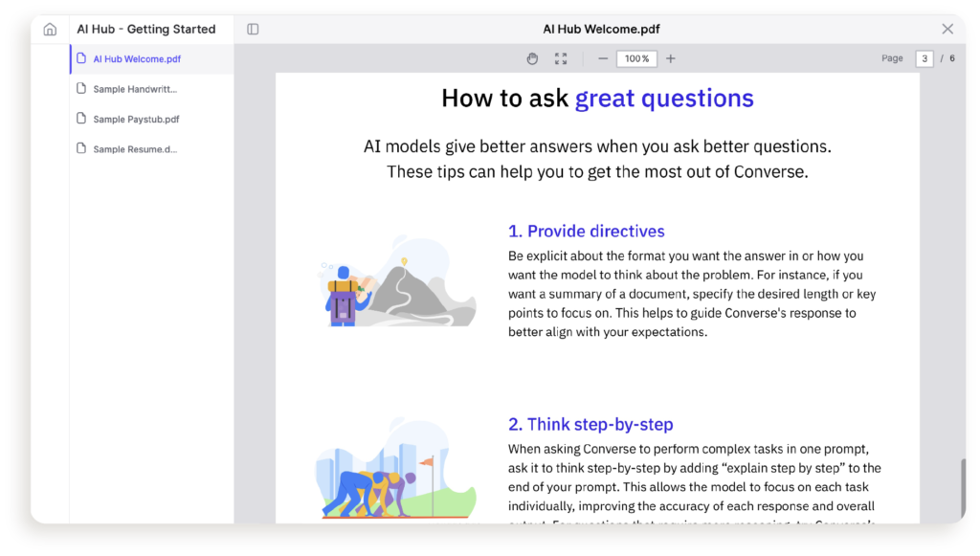Image resolution: width=980 pixels, height=556 pixels.
Task: Click the '2. Think step-by-step' heading
Action: (x=590, y=424)
